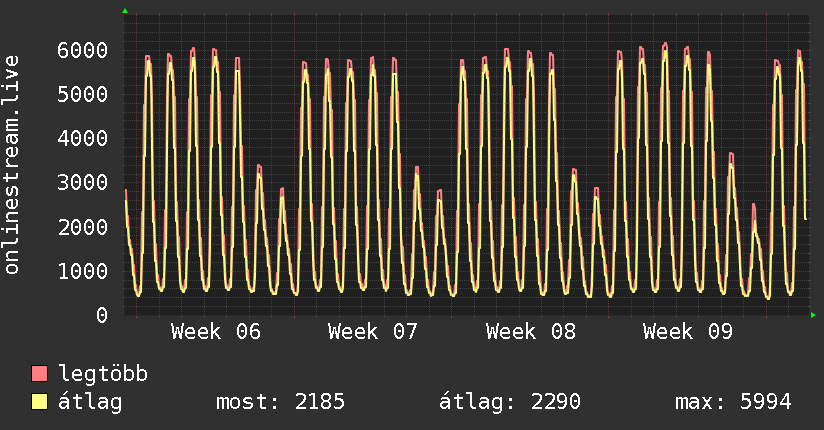Image resolution: width=824 pixels, height=430 pixels.
Task: Click the onlinestream.live vertical axis title
Action: tap(13, 164)
